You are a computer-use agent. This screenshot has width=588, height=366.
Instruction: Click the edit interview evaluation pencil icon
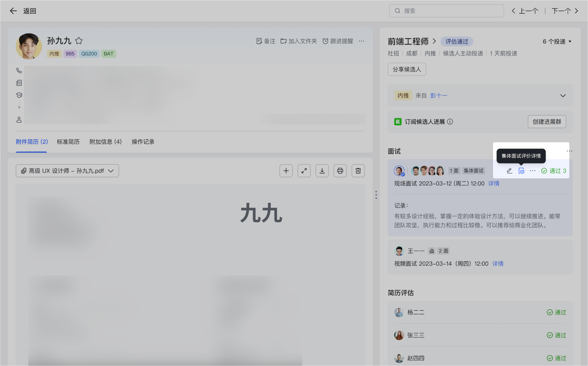[x=509, y=171]
